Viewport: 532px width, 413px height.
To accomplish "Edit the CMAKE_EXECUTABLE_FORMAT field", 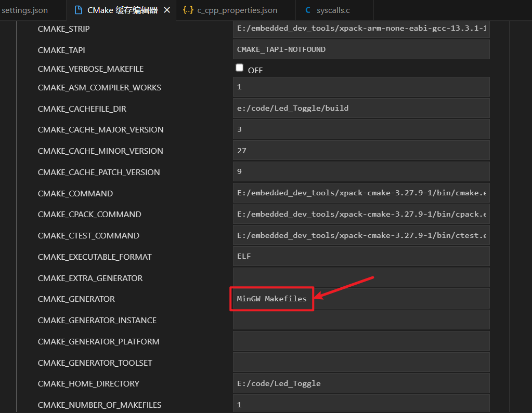I will (361, 257).
